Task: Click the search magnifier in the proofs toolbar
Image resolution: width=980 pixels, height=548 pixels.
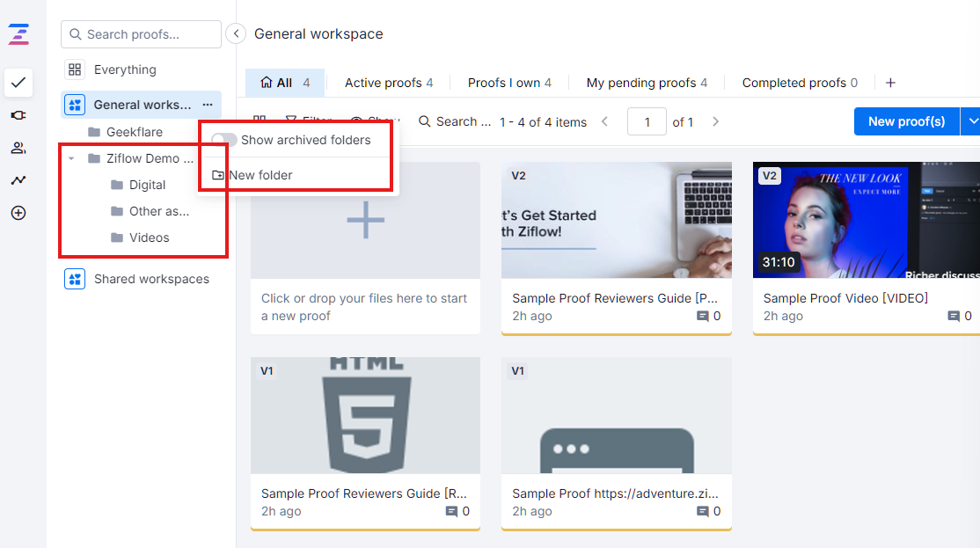Action: [x=424, y=121]
